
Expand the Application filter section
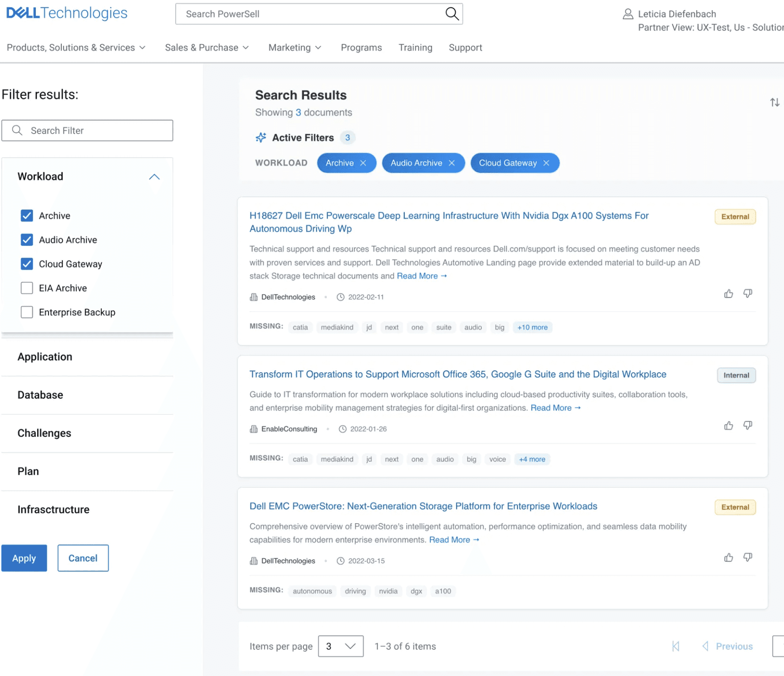[87, 357]
